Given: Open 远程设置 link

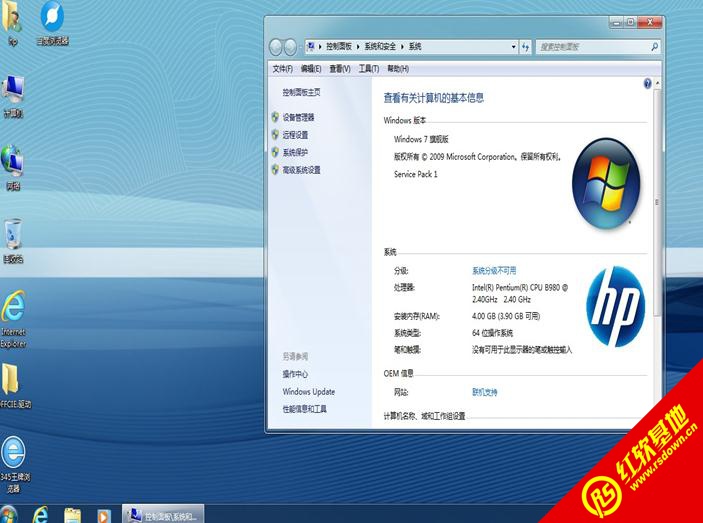Looking at the screenshot, I should 295,135.
